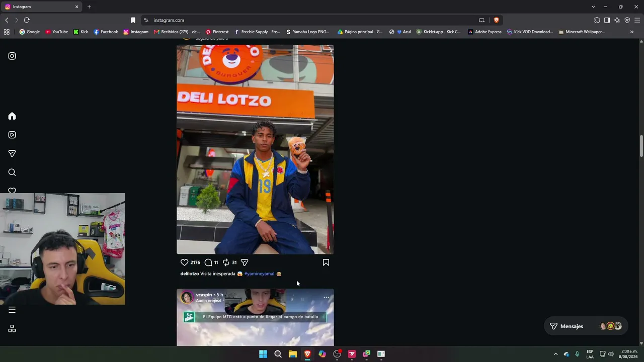Open Instagram search from the sidebar
Screen dimensions: 644x362
click(12, 172)
